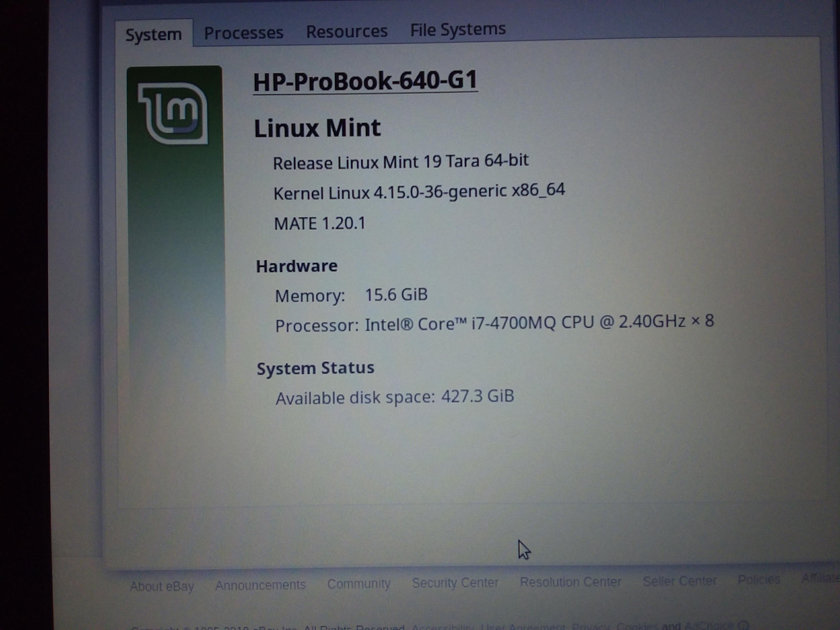Open the Resolution Center link
840x630 pixels.
[x=571, y=582]
